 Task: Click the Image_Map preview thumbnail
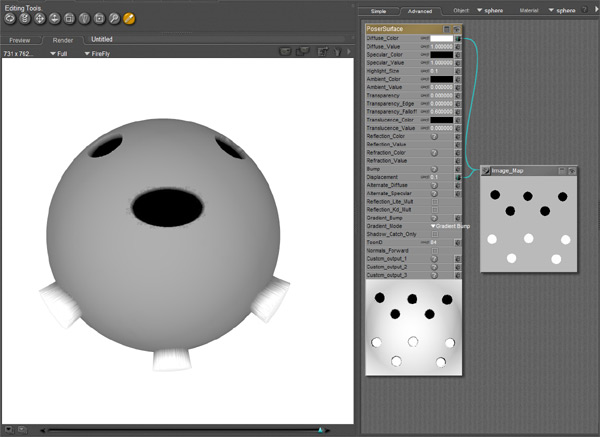coord(529,226)
